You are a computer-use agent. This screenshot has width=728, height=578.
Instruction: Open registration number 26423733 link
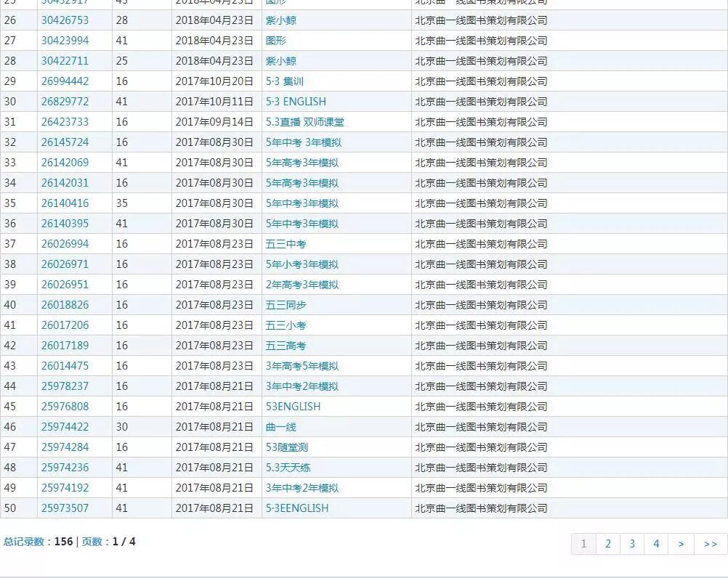pos(65,122)
